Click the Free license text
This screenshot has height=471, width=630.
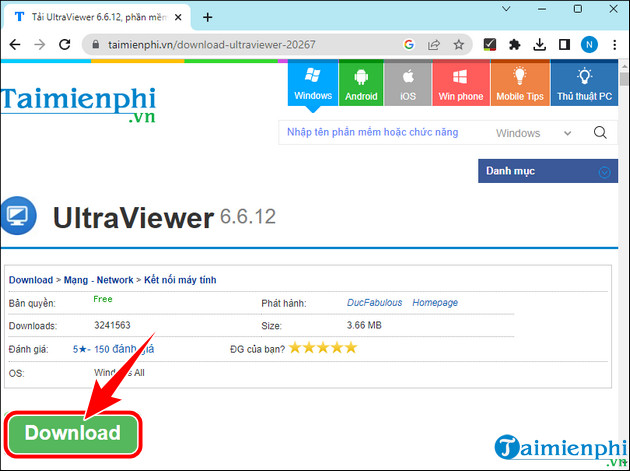[x=103, y=299]
